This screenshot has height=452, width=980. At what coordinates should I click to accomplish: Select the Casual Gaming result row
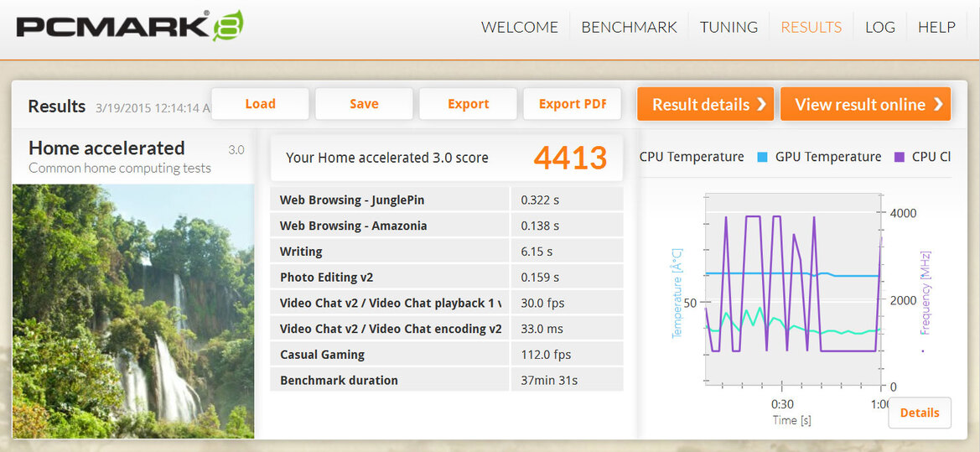[x=446, y=355]
